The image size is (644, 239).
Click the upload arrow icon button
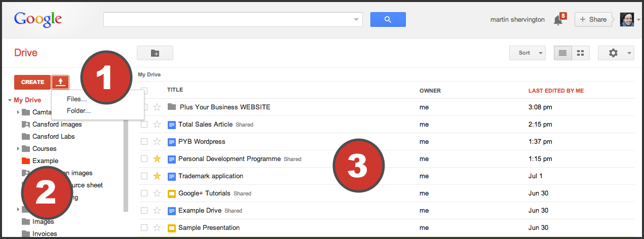pos(60,82)
